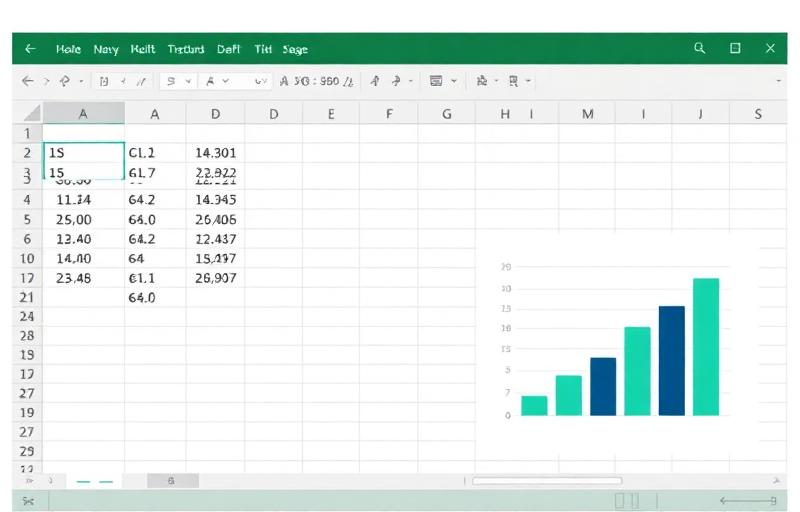Click the first sheet navigation arrow at bottom left
Screen dimensions: 800x512
29,480
